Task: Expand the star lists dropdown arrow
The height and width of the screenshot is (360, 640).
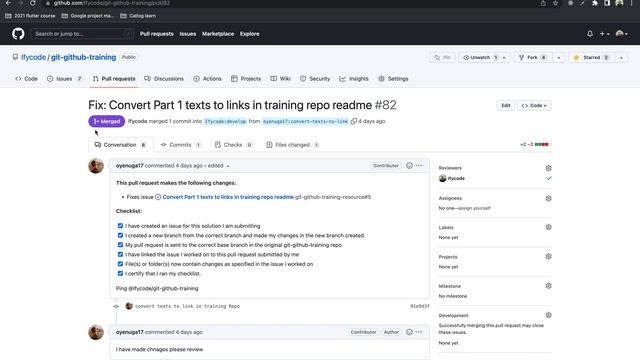Action: (x=621, y=58)
